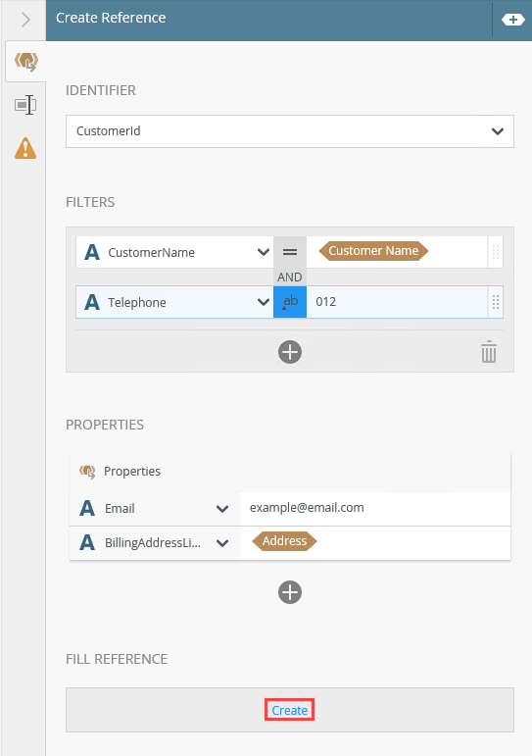Screen dimensions: 532x756
Task: Click the 012 Telephone filter value field
Action: coord(397,302)
